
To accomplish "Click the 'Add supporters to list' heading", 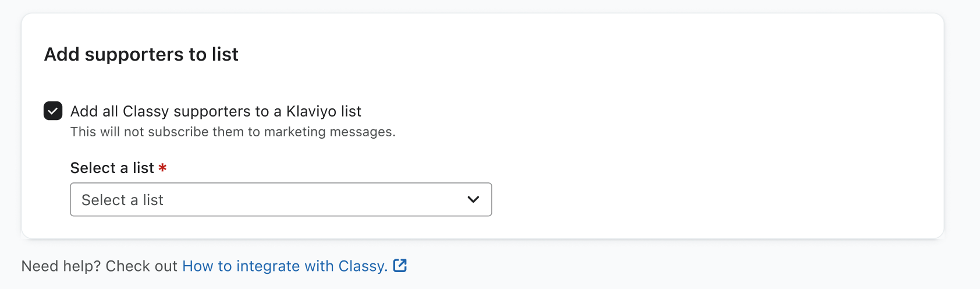I will coord(141,54).
